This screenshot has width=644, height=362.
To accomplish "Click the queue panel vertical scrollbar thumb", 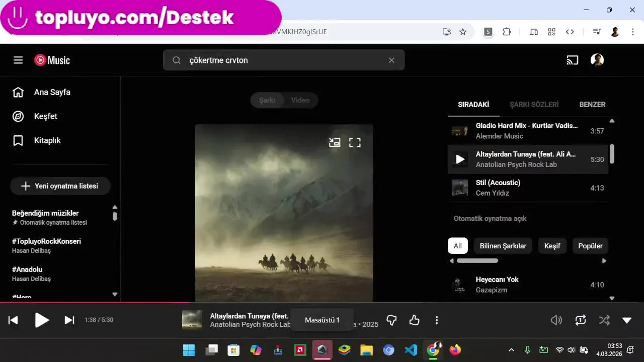I will pyautogui.click(x=612, y=154).
